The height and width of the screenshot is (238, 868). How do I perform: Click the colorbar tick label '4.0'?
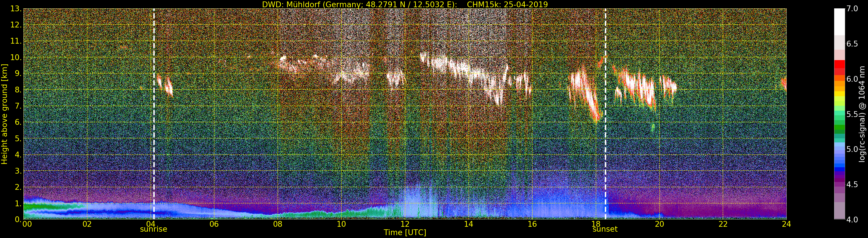pyautogui.click(x=852, y=220)
